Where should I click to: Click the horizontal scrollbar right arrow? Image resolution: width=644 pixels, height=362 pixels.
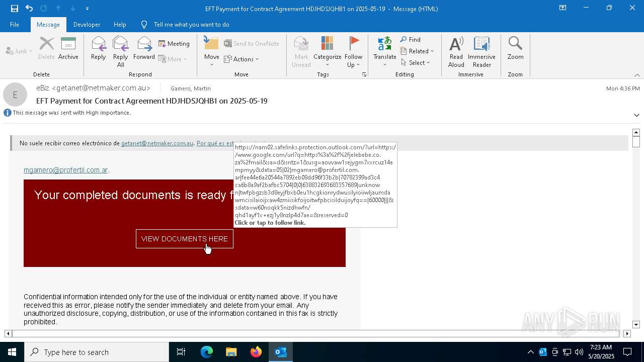click(627, 333)
